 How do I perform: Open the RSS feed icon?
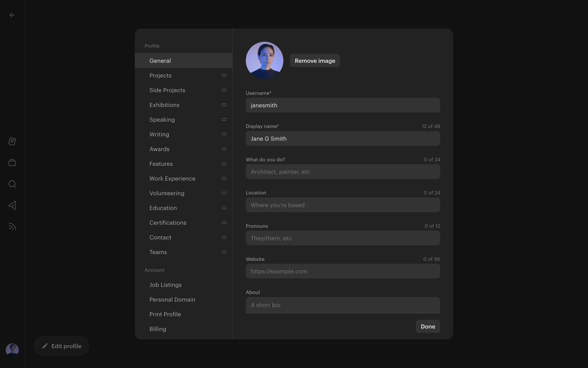[x=12, y=227]
